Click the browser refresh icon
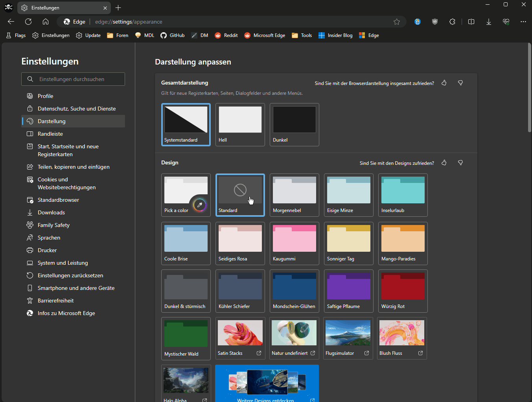Viewport: 532px width, 402px height. (x=28, y=22)
